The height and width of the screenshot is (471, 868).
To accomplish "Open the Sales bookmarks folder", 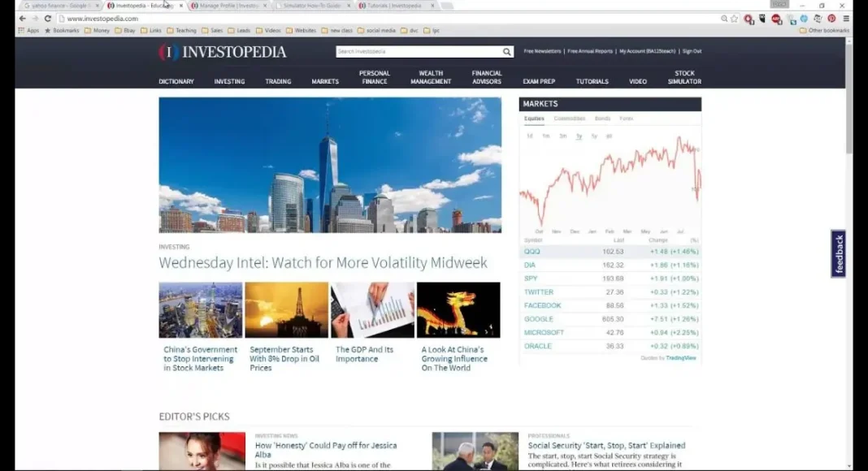I will click(x=212, y=30).
